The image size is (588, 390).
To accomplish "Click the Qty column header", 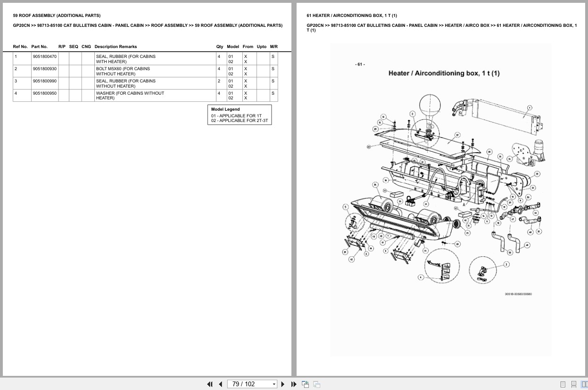I will click(x=220, y=47).
